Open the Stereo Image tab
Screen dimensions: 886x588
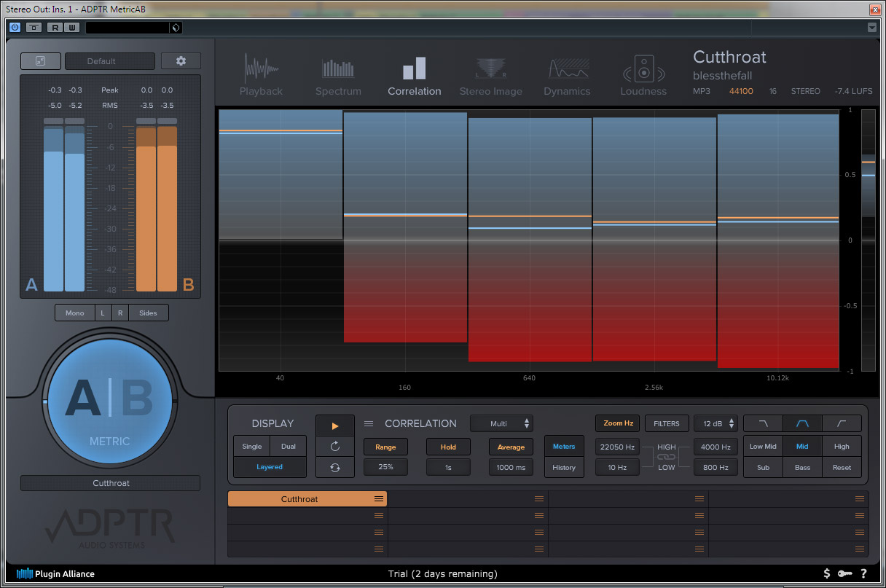(x=491, y=75)
